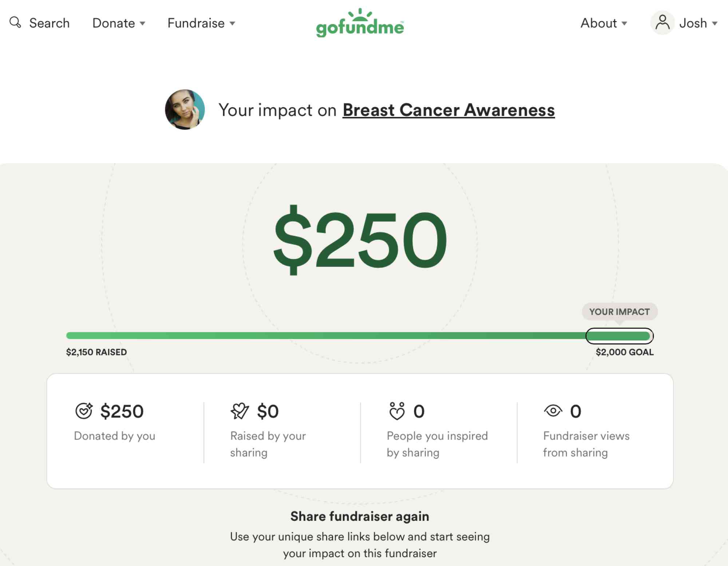The image size is (728, 566).
Task: Expand the Fundraise dropdown arrow
Action: coord(232,23)
